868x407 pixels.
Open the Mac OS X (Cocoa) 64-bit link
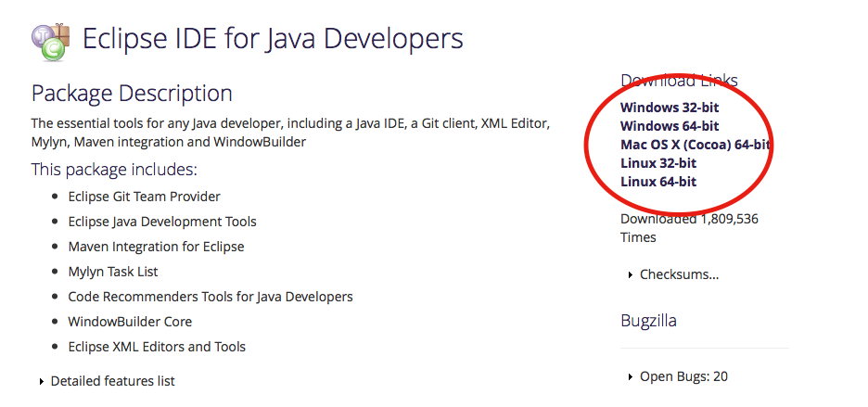click(695, 145)
